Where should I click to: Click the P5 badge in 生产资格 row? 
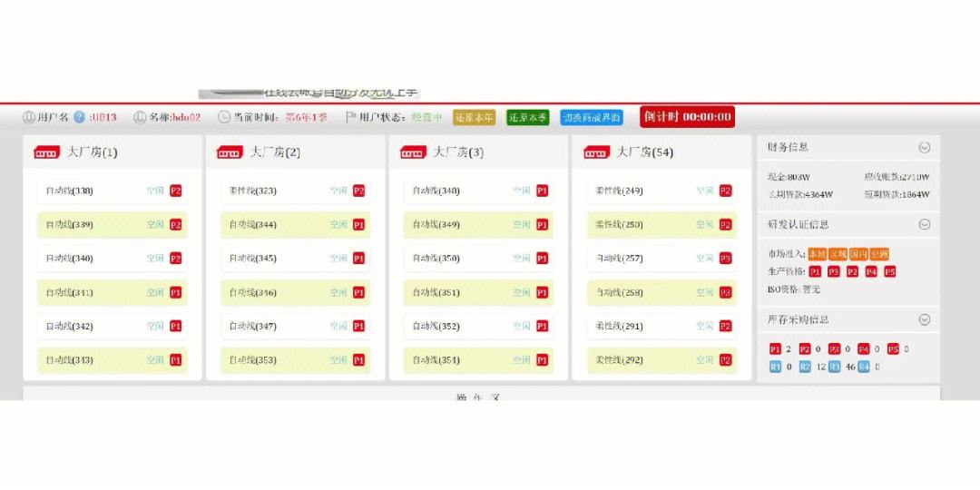click(x=890, y=272)
